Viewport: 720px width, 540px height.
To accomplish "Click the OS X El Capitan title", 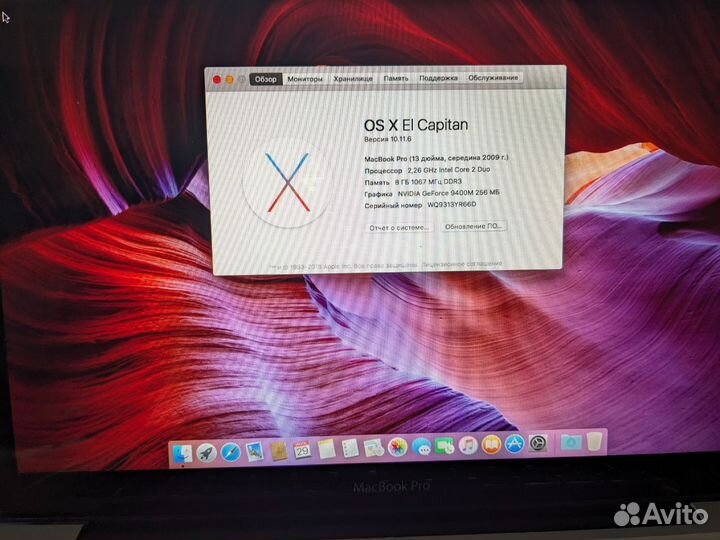I will click(x=416, y=125).
